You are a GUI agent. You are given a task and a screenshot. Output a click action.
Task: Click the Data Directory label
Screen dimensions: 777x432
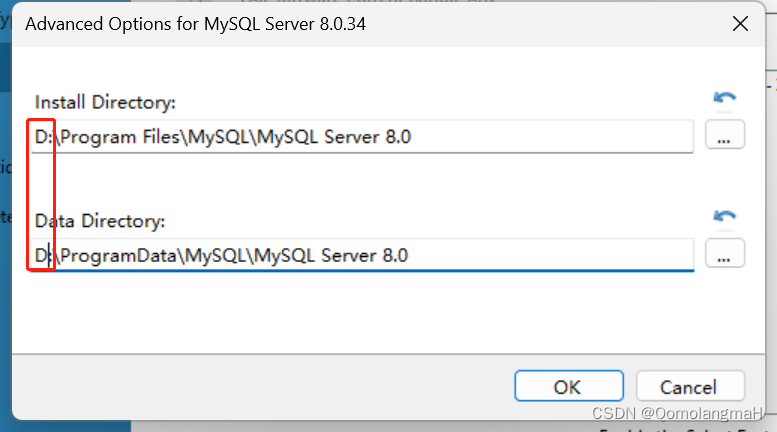tap(100, 221)
